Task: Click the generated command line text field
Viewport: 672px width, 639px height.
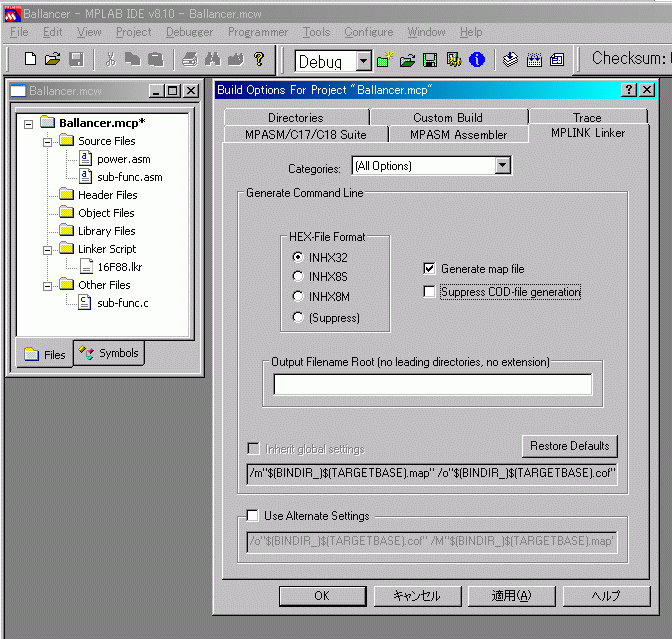Action: click(432, 474)
